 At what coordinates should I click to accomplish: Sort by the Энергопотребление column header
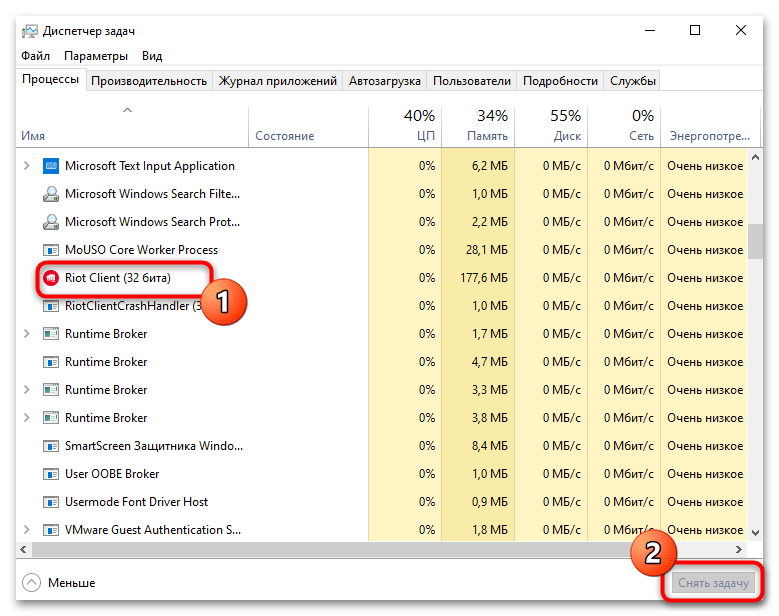710,127
